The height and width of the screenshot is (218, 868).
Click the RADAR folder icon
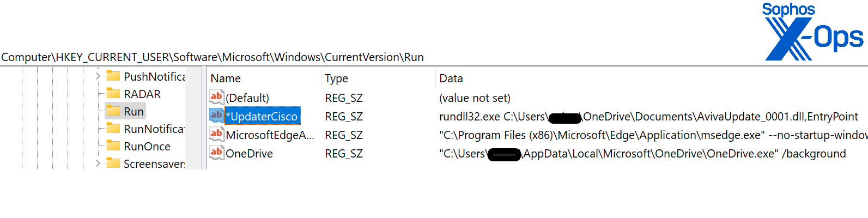point(113,93)
